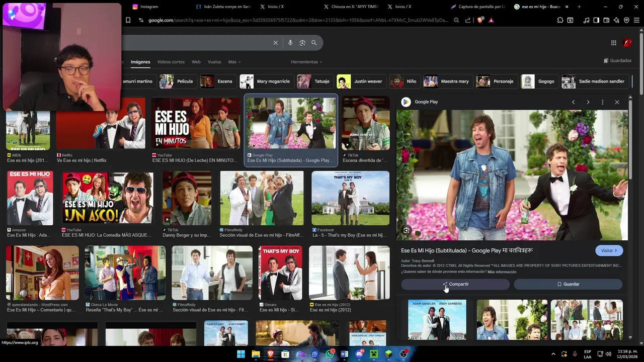Open the Amazon Ese Es Mi Hijo poster thumbnail
The height and width of the screenshot is (362, 644).
pyautogui.click(x=30, y=198)
